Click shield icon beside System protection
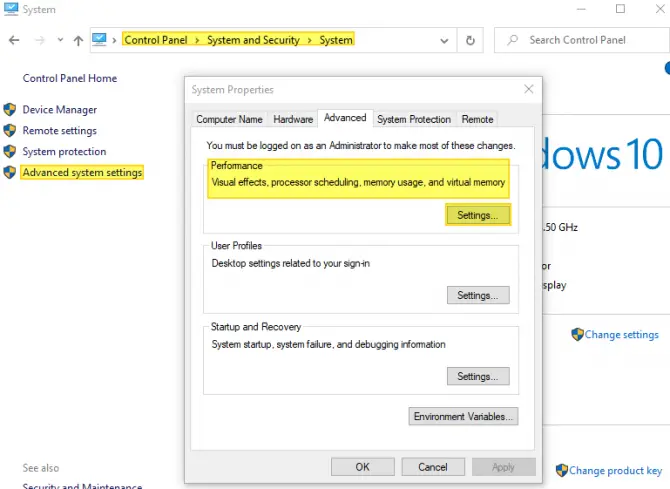 click(x=9, y=152)
